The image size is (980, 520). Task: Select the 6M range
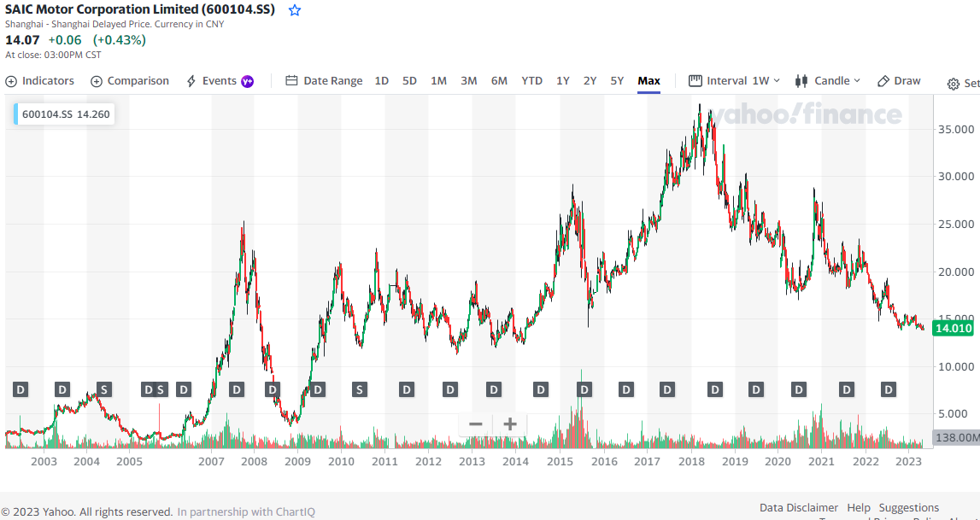(x=499, y=80)
